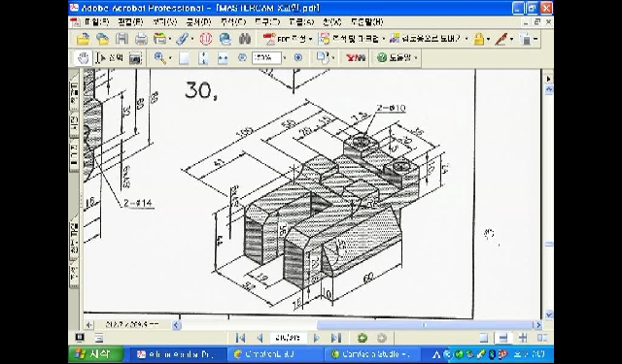
Task: Jump to the first page
Action: (x=240, y=338)
